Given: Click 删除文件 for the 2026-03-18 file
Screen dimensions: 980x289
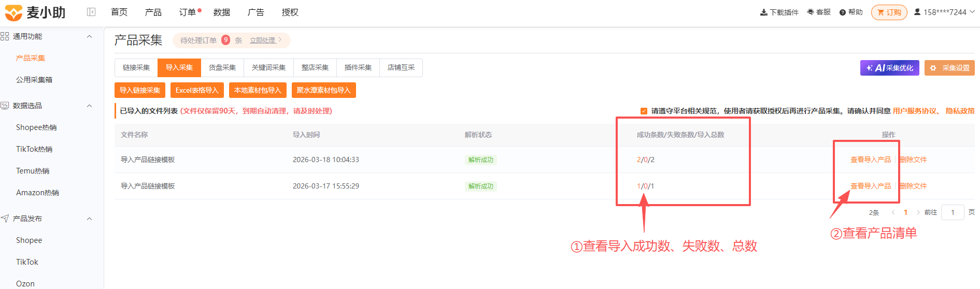Looking at the screenshot, I should pyautogui.click(x=913, y=160).
